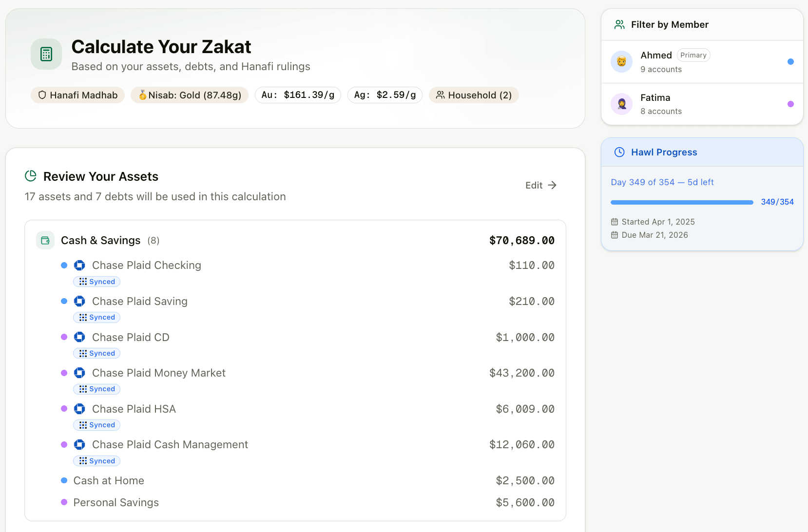This screenshot has width=808, height=532.
Task: Click the Synced badge under Chase Plaid HSA
Action: (x=97, y=425)
